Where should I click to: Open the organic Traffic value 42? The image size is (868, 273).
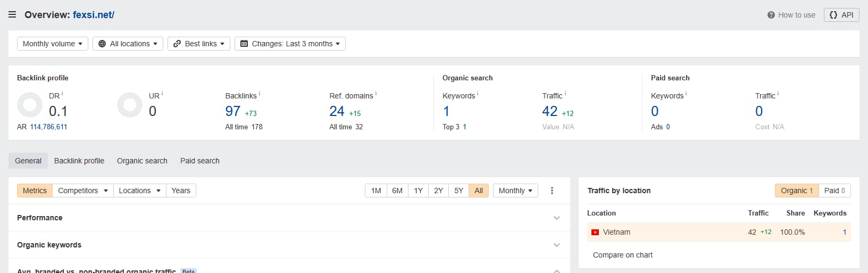pos(550,111)
